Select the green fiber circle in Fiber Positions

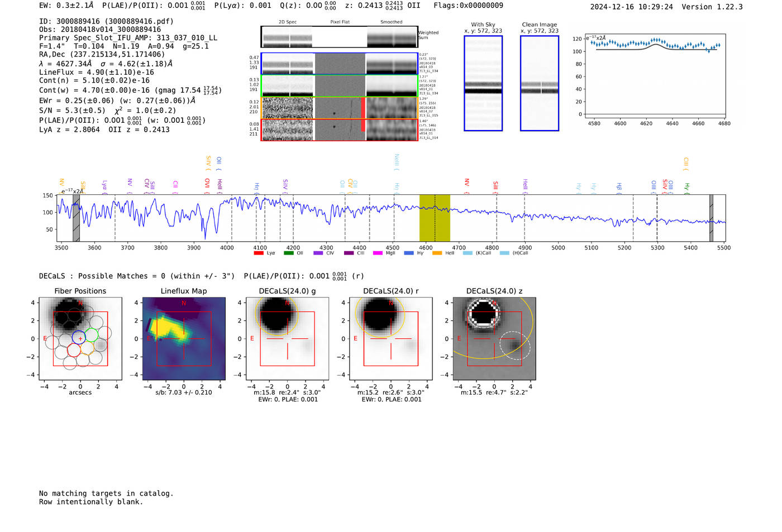[92, 335]
